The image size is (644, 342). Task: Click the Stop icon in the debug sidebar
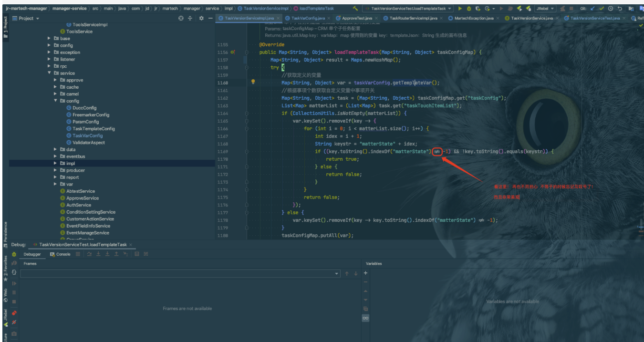14,301
